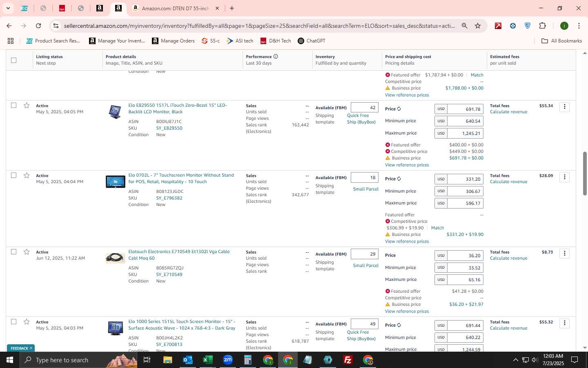Open Elo 0702L product thumbnail

(115, 182)
